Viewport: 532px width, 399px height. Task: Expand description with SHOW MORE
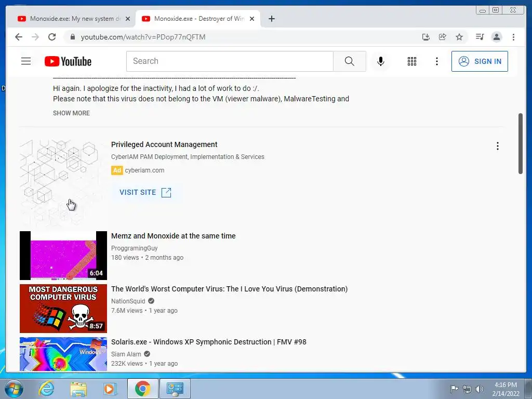pos(71,113)
